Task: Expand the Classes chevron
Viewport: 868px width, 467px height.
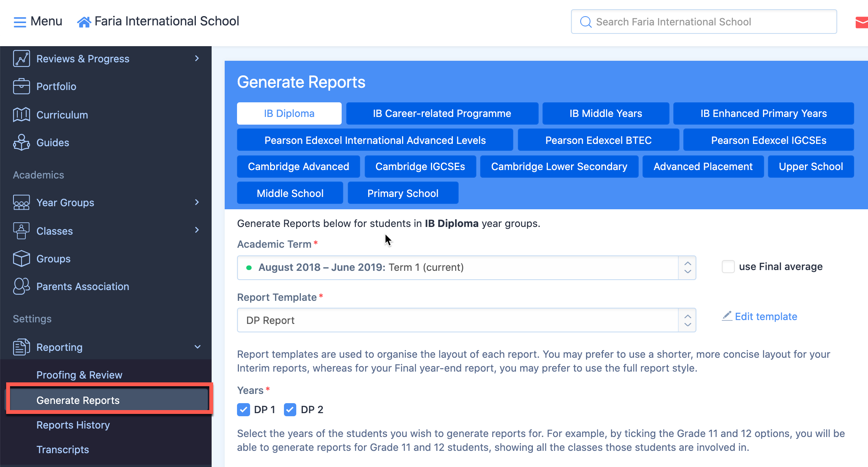Action: click(197, 230)
